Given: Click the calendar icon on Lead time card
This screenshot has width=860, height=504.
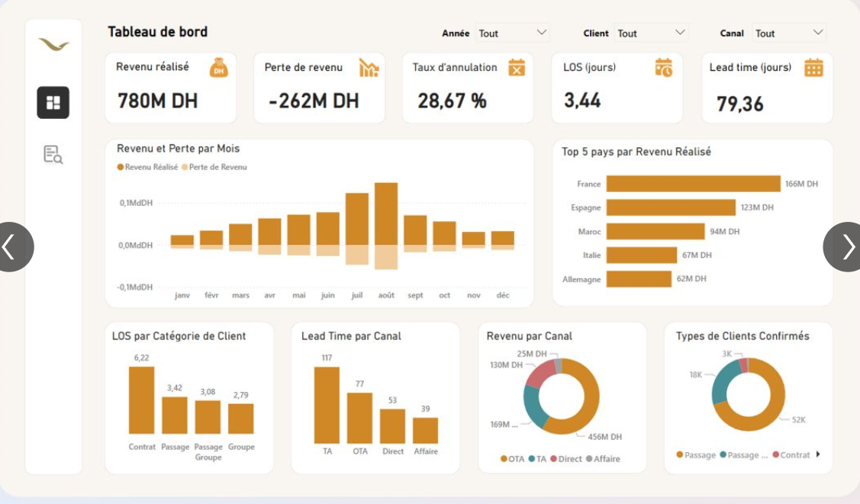Looking at the screenshot, I should 813,68.
